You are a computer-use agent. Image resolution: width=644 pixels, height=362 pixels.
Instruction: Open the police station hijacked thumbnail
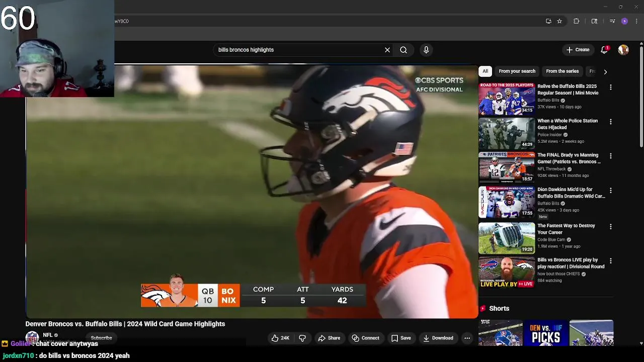coord(507,134)
